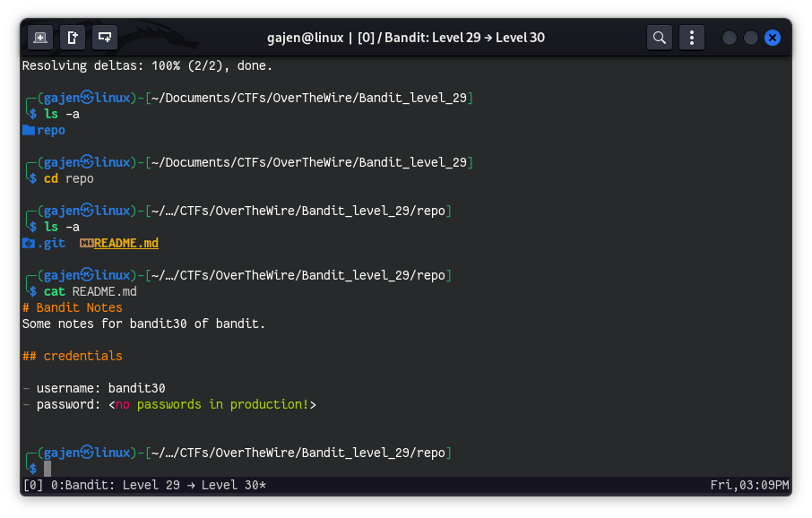
Task: Click the new tab icon in title bar
Action: (39, 38)
